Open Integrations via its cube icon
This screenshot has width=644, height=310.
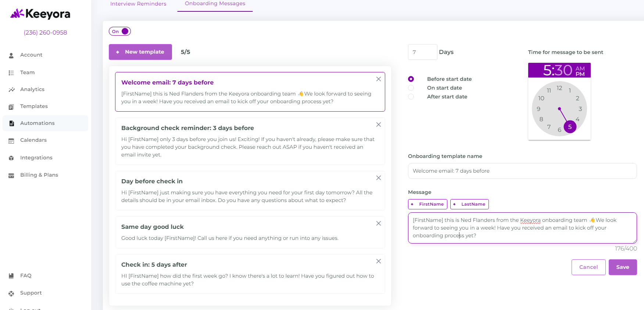[x=11, y=158]
